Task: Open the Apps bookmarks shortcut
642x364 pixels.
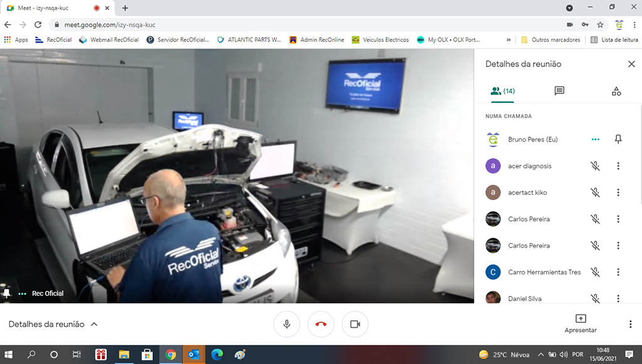Action: 16,39
